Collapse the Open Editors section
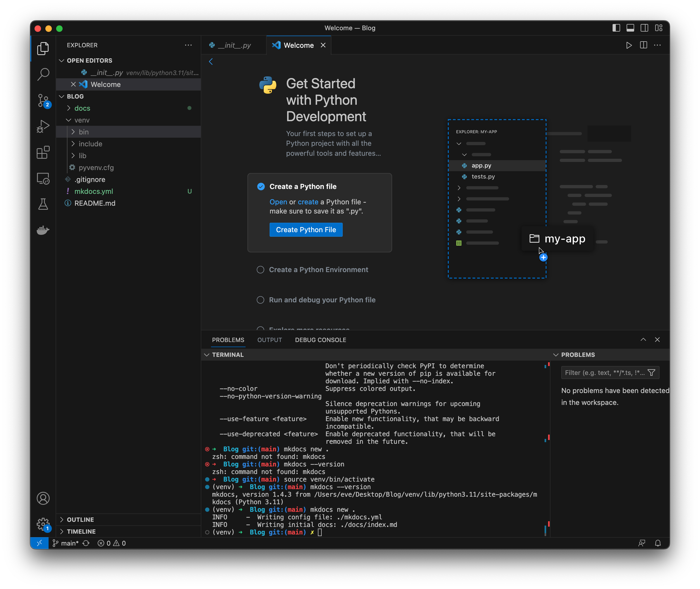Image resolution: width=700 pixels, height=589 pixels. pyautogui.click(x=128, y=60)
